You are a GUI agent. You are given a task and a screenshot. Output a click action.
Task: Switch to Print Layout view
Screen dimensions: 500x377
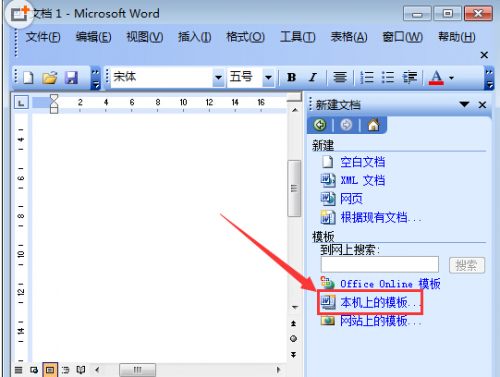pos(50,370)
